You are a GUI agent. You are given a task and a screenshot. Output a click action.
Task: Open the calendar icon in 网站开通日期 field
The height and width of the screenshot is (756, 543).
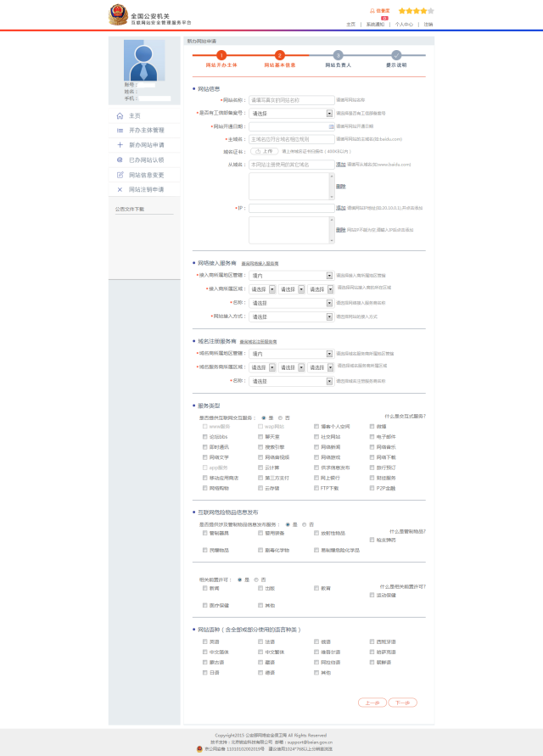coord(329,126)
